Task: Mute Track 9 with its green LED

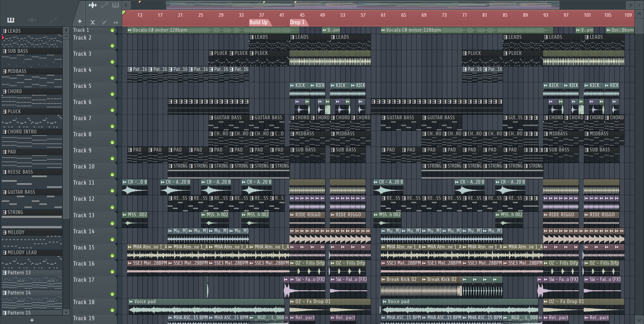Action: pos(112,159)
